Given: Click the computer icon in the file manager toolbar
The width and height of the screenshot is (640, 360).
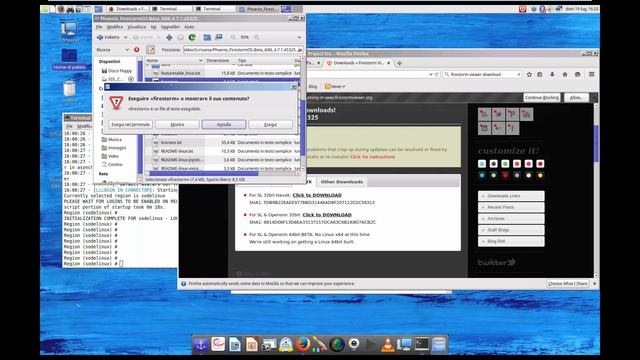Looking at the screenshot, I should [219, 37].
